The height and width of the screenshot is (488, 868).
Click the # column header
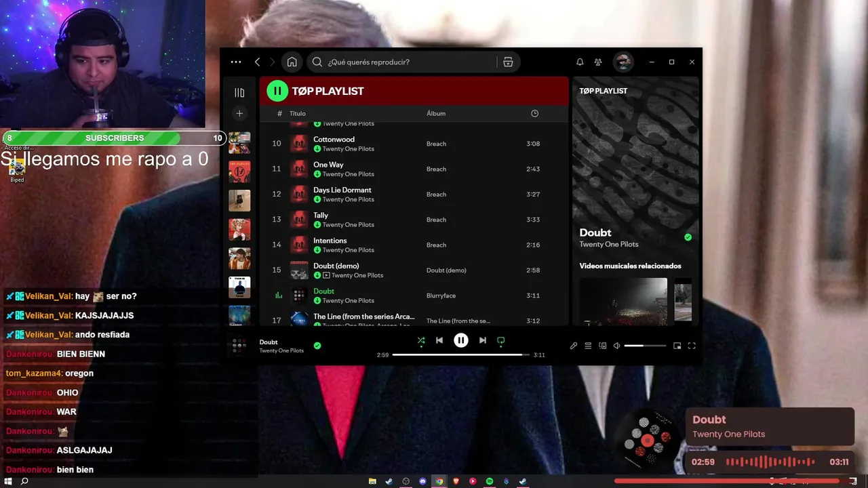pos(279,113)
